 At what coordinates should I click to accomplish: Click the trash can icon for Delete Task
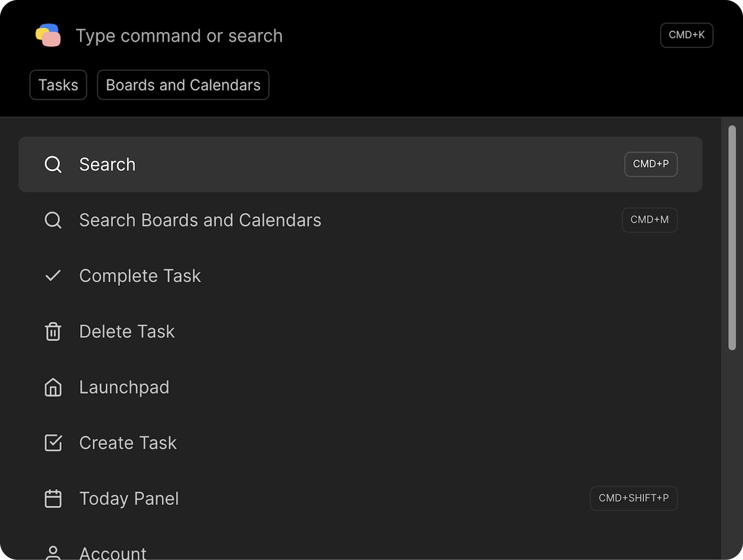coord(53,331)
